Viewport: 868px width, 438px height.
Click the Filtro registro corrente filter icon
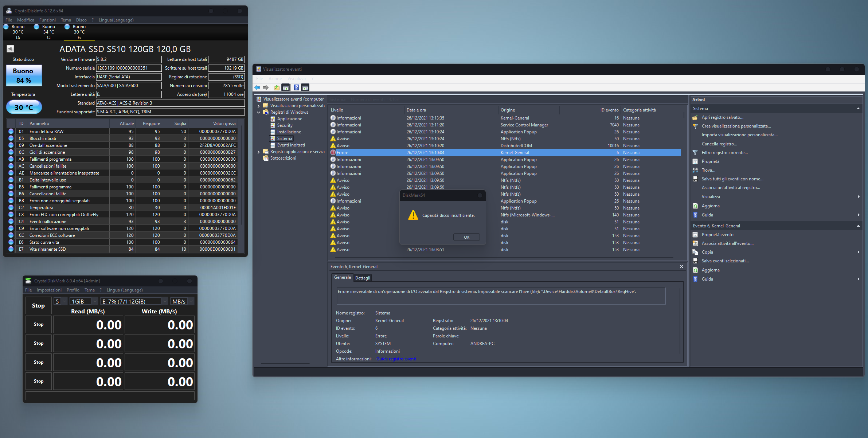point(695,153)
